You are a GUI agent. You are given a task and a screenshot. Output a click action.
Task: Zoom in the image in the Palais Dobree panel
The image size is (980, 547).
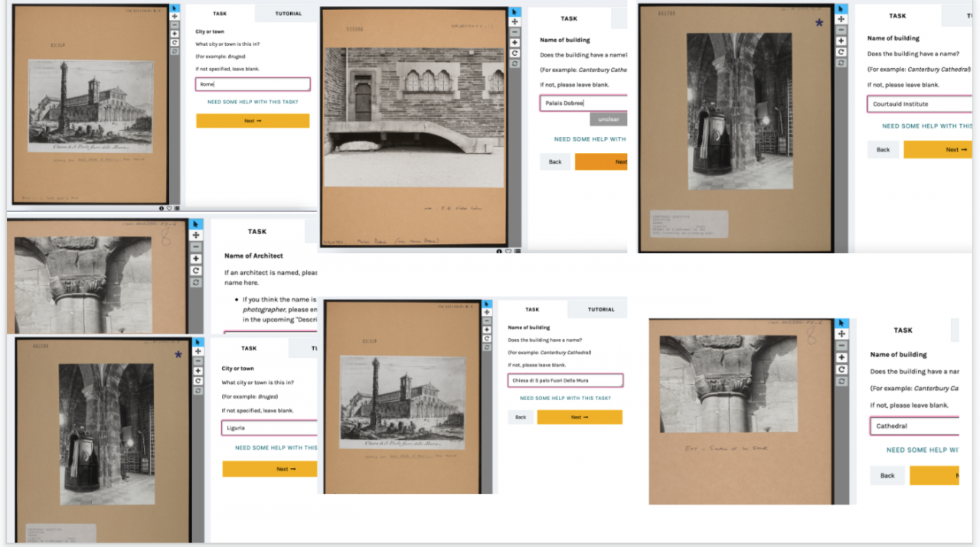pyautogui.click(x=515, y=43)
